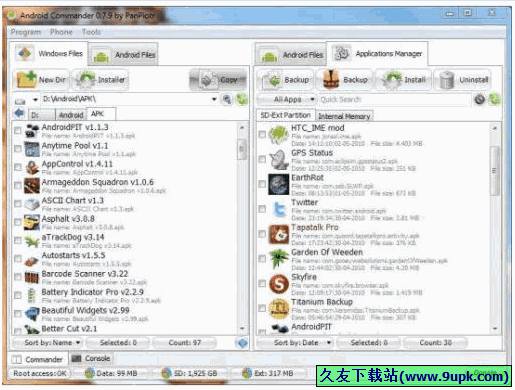515x390 pixels.
Task: Click the drive icon left of path field
Action: coord(20,100)
